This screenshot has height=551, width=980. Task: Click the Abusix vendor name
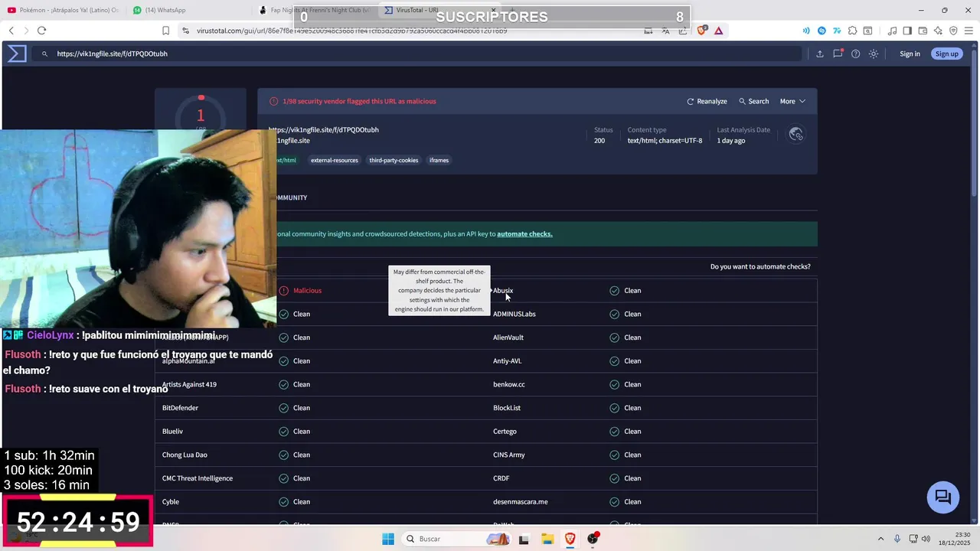[x=503, y=291]
